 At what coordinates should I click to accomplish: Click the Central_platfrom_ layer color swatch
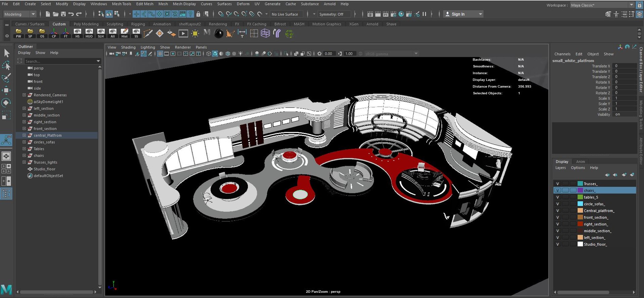pyautogui.click(x=580, y=211)
